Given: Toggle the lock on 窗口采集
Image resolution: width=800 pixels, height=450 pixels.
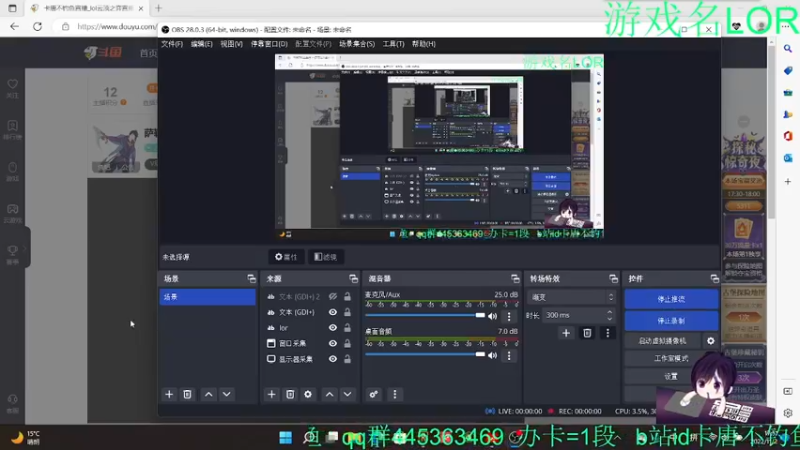Looking at the screenshot, I should click(x=347, y=343).
